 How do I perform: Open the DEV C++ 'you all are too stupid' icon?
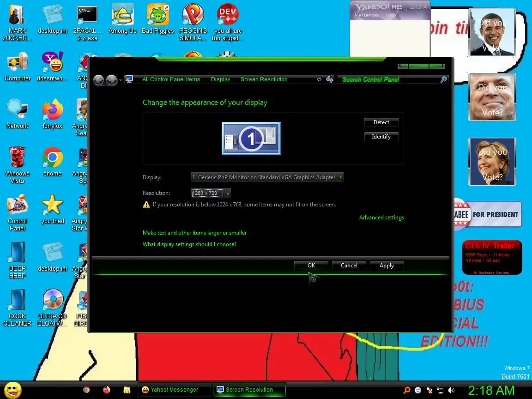(x=228, y=22)
